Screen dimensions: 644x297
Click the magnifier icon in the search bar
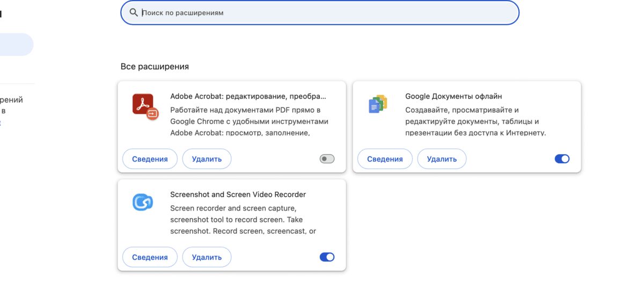[x=134, y=12]
